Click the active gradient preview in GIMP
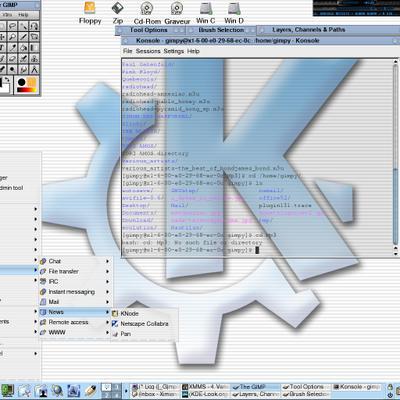Screen dimensions: 400x400 [x=27, y=89]
